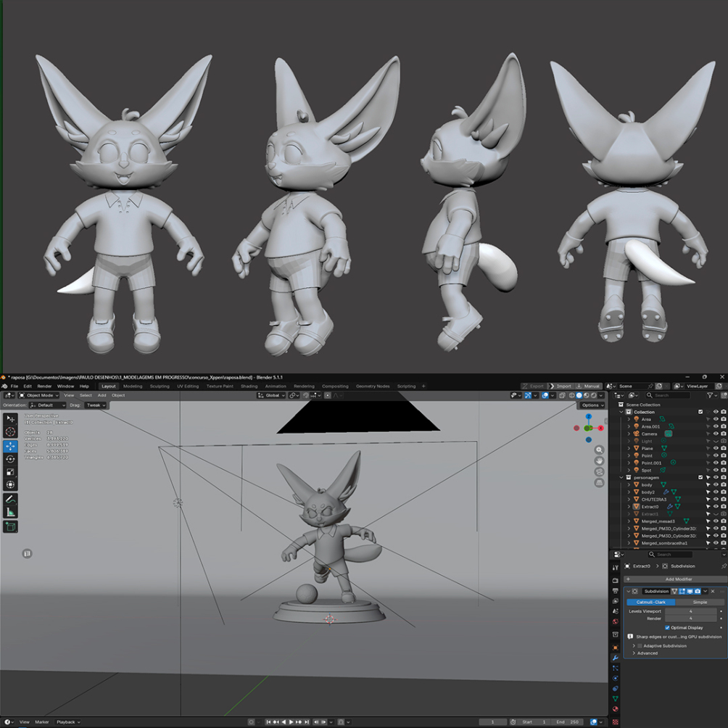Select the Annotate tool
The width and height of the screenshot is (728, 728).
[10, 500]
